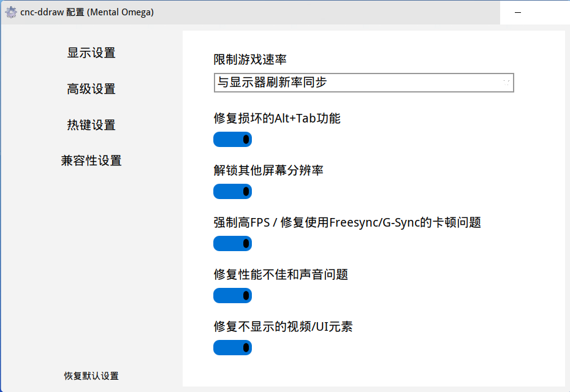Switch to the 高级设置 tab
Viewport: 570px width, 392px height.
click(x=91, y=89)
